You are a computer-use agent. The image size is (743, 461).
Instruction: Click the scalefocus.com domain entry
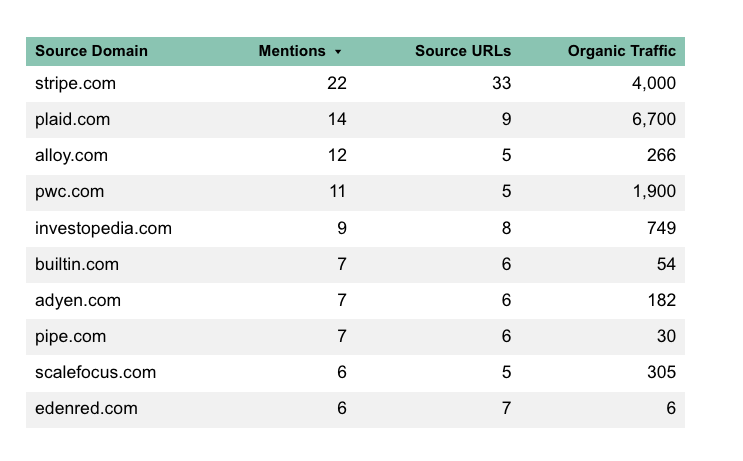pyautogui.click(x=95, y=372)
